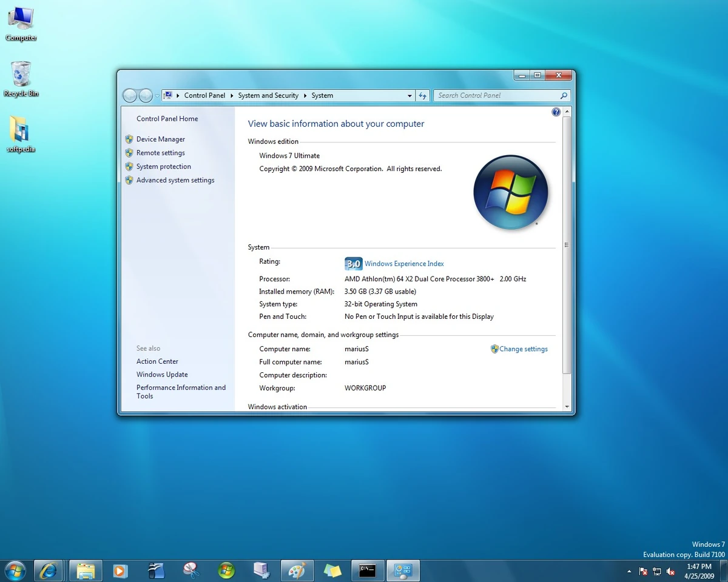Viewport: 728px width, 582px height.
Task: Open the address bar history dropdown
Action: click(x=409, y=95)
